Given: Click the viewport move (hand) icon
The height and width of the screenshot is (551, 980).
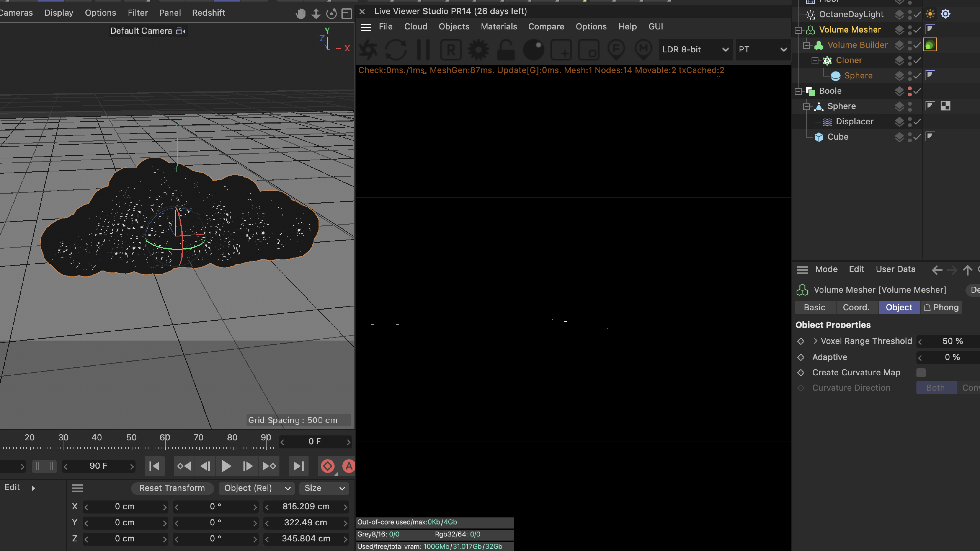Looking at the screenshot, I should (301, 14).
